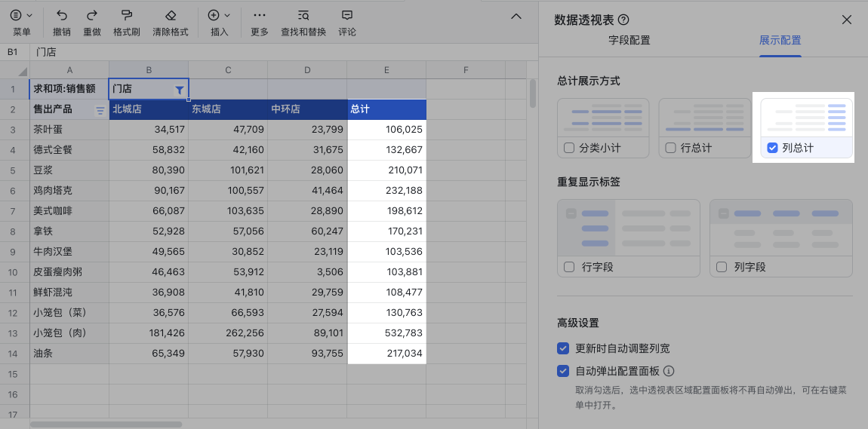
Task: Click the Undo (撤销) icon
Action: tap(62, 15)
